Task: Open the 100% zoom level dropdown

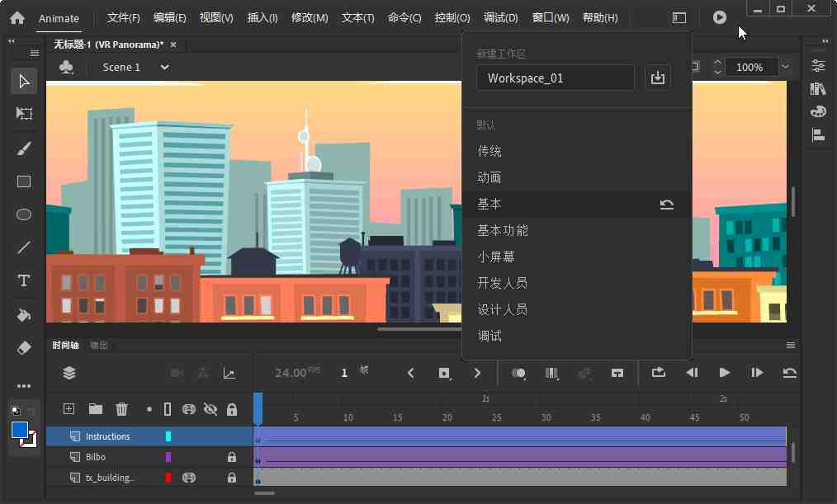Action: [x=784, y=67]
